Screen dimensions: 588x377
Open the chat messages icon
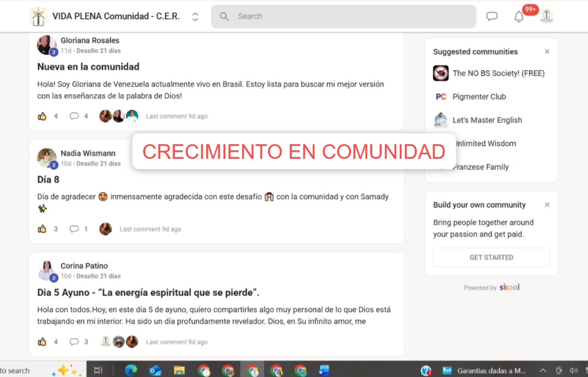(x=492, y=16)
